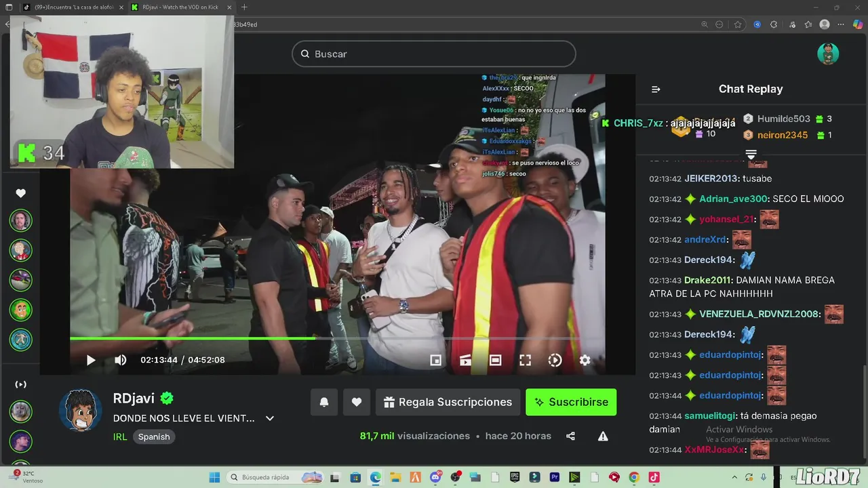This screenshot has height=488, width=868.
Task: Click username Drake2011 in chat
Action: pyautogui.click(x=708, y=280)
